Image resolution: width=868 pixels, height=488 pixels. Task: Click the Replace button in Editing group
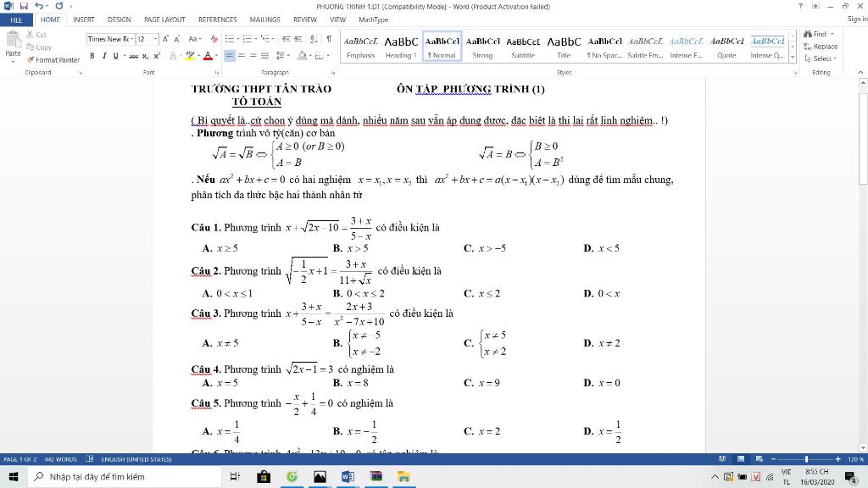tap(821, 47)
